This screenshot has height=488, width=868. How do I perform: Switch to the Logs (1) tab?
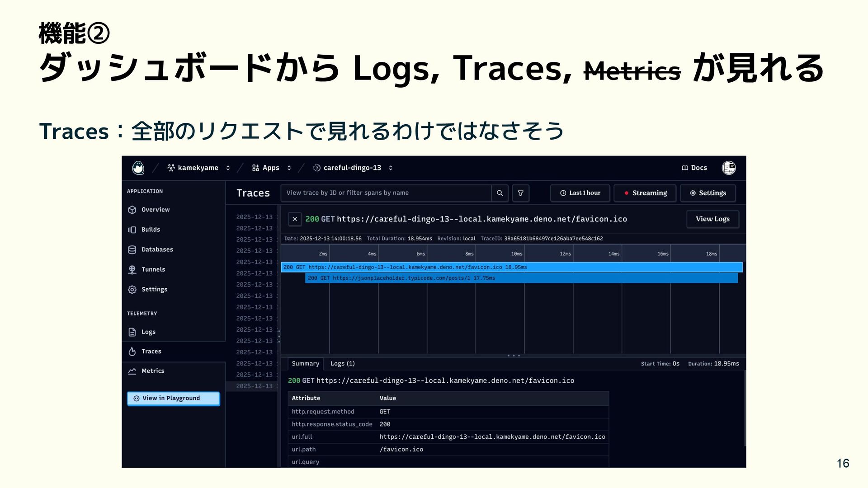click(342, 364)
